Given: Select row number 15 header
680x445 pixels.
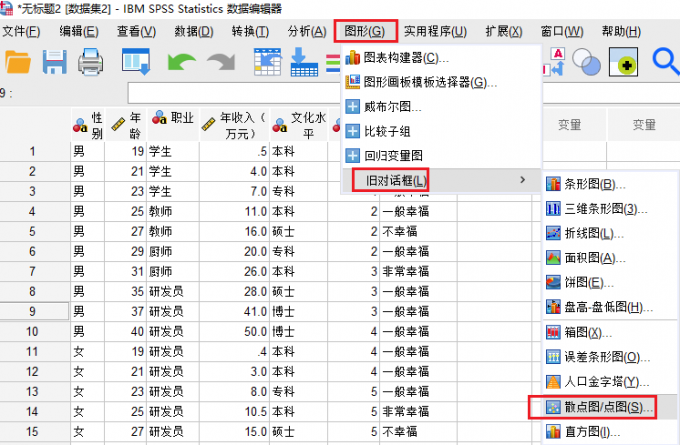Looking at the screenshot, I should tap(35, 432).
